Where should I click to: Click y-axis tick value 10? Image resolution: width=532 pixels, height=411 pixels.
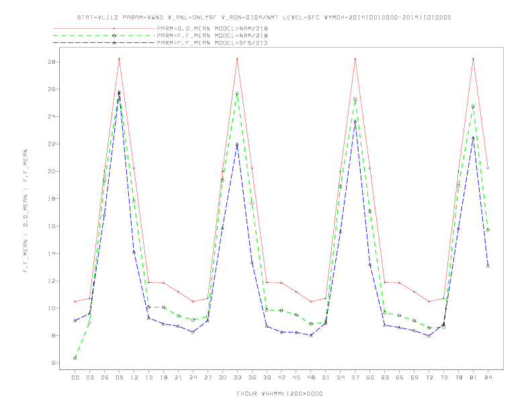(52, 308)
